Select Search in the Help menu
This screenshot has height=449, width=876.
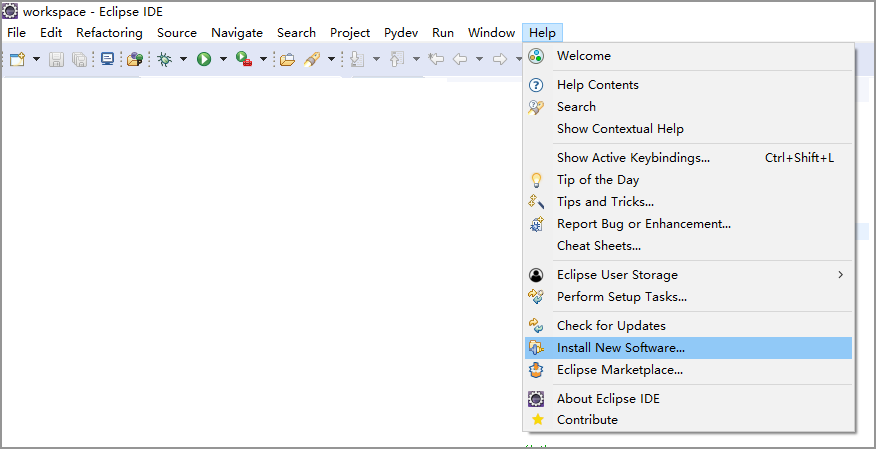[688, 107]
